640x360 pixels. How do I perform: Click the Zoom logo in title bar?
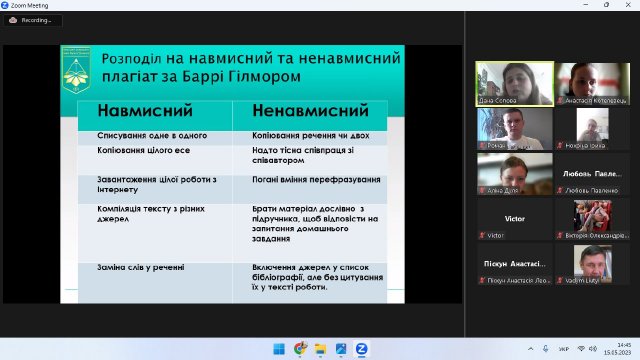[5, 5]
